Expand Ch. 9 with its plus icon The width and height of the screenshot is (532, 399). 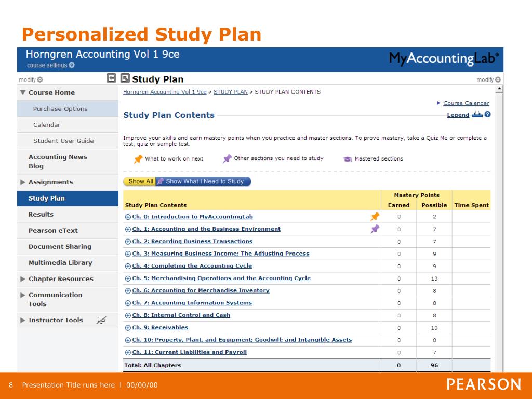[x=128, y=328]
